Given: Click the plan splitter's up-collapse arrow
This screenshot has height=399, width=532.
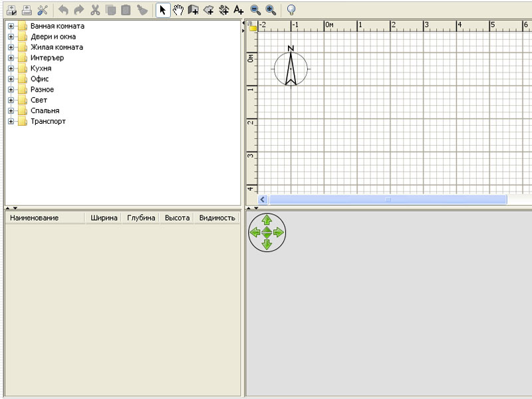Looking at the screenshot, I should coord(249,208).
